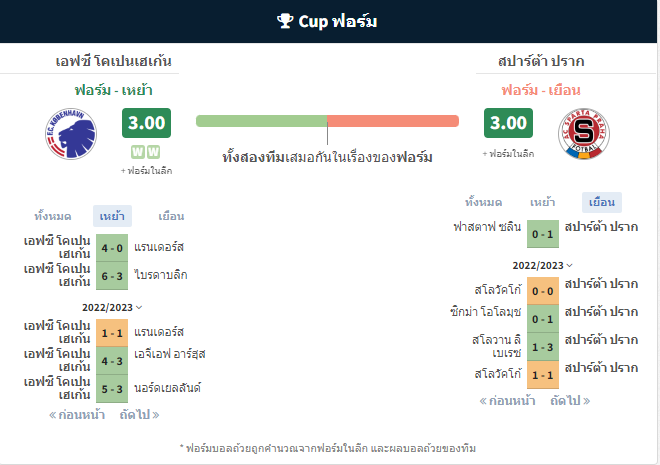Click the green-red form comparison bar
Image resolution: width=660 pixels, height=465 pixels.
click(x=327, y=121)
